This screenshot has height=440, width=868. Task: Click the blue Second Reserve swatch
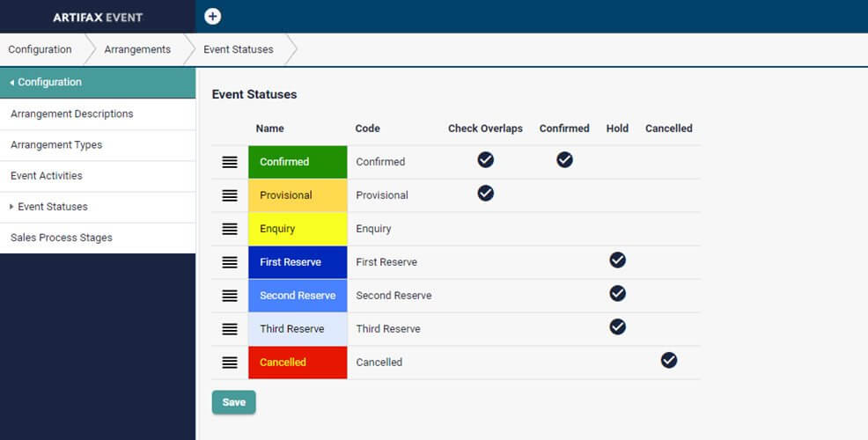click(298, 296)
